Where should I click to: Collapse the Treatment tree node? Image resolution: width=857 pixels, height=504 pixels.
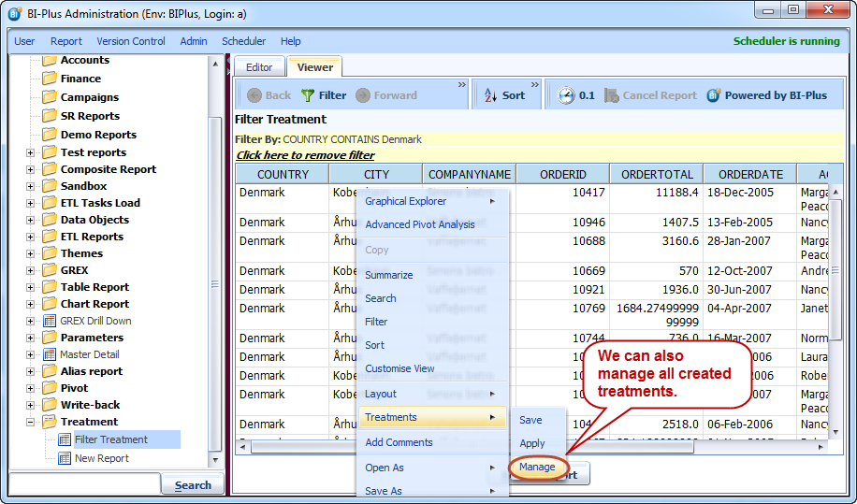[31, 422]
